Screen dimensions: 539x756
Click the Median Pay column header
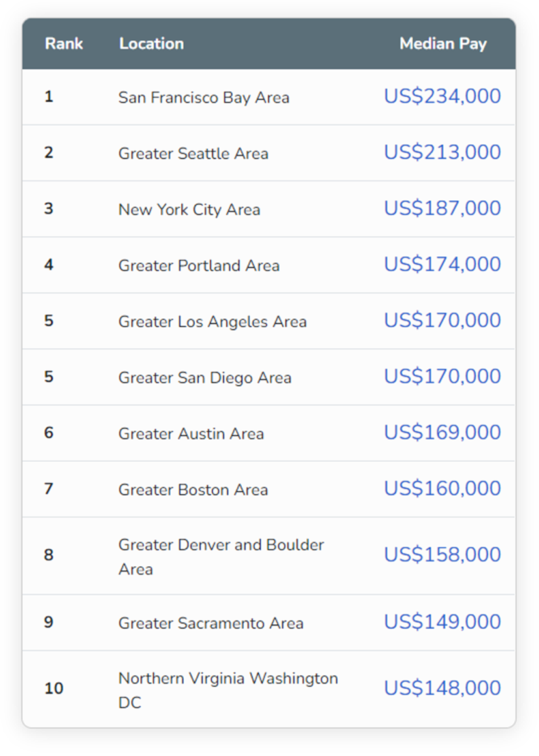(443, 44)
